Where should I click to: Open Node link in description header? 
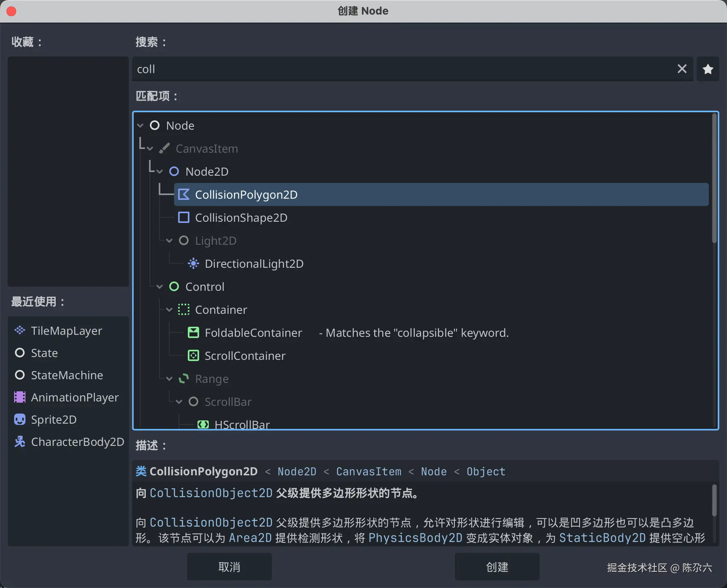pyautogui.click(x=434, y=471)
